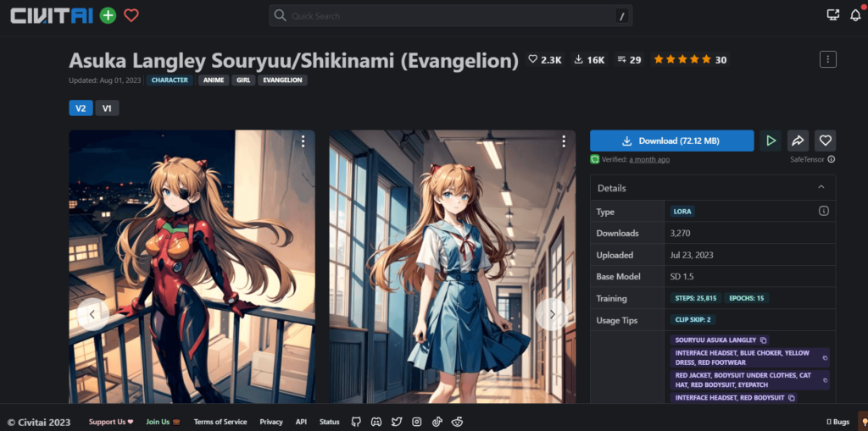Click the green play generate button
The width and height of the screenshot is (868, 431).
click(771, 141)
